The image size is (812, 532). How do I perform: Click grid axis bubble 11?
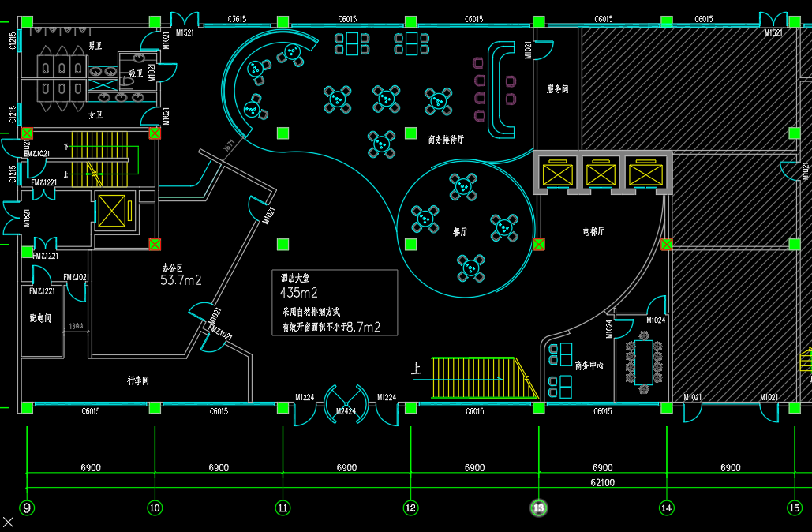pos(283,508)
